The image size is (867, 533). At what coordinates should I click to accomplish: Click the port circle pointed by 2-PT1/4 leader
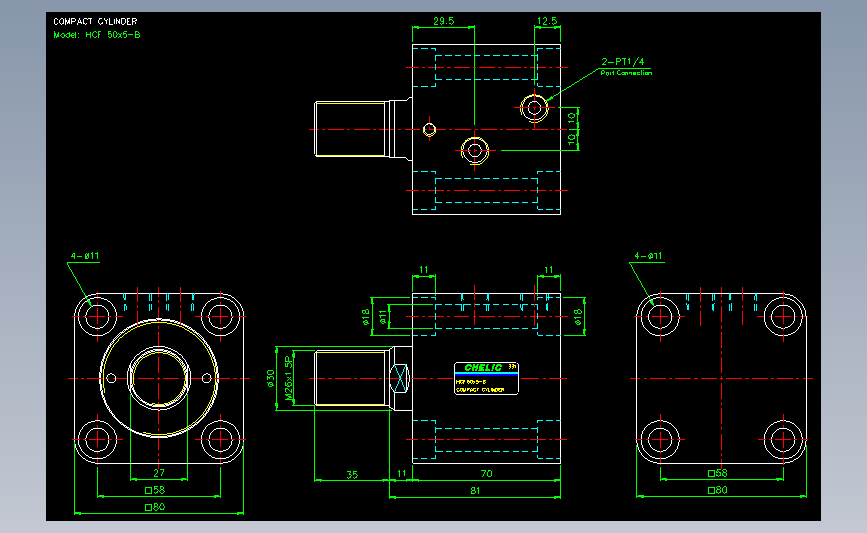coord(534,108)
